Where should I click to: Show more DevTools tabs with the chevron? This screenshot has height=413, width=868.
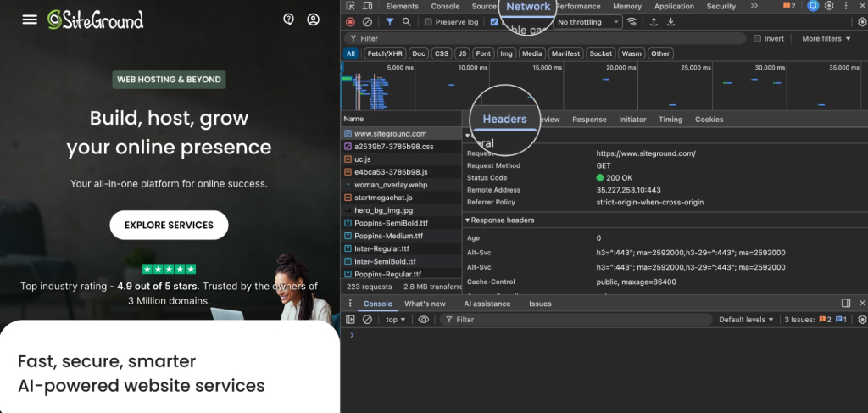click(x=754, y=6)
